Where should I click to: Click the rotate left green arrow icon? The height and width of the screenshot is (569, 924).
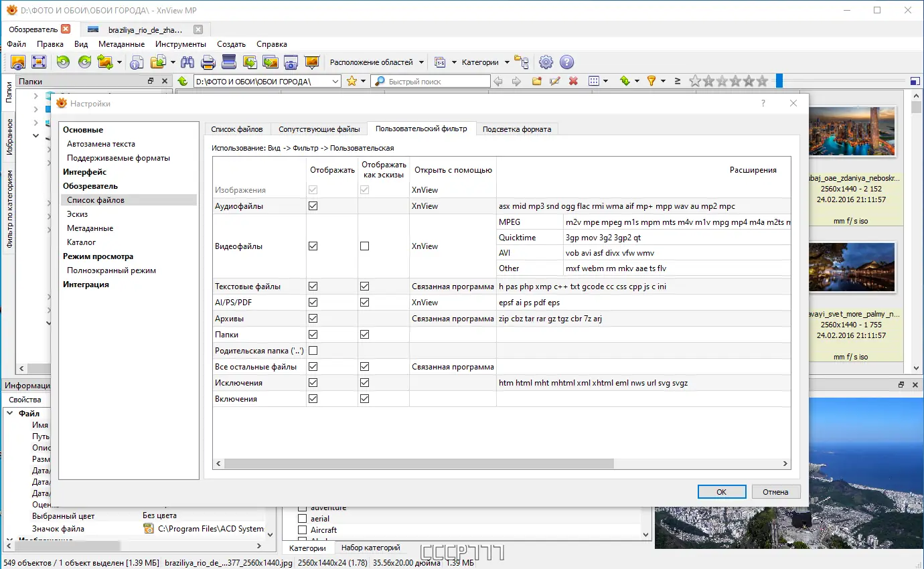(63, 62)
